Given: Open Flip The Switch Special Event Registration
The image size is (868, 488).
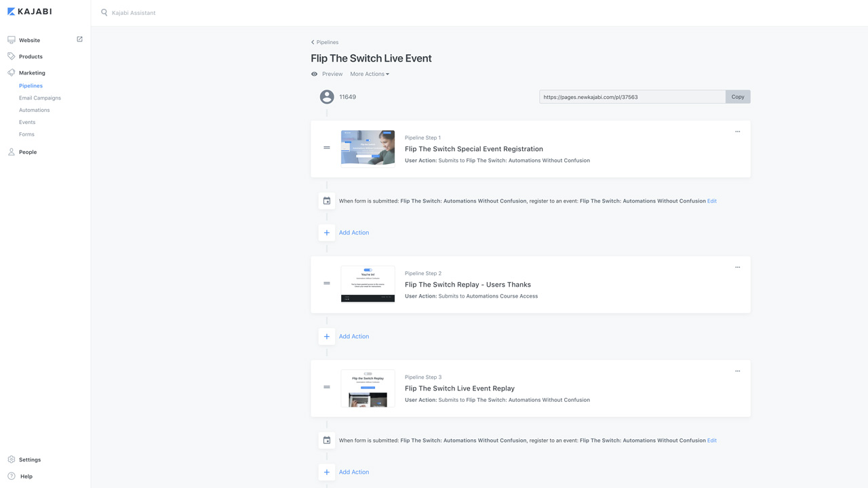Looking at the screenshot, I should coord(474,149).
